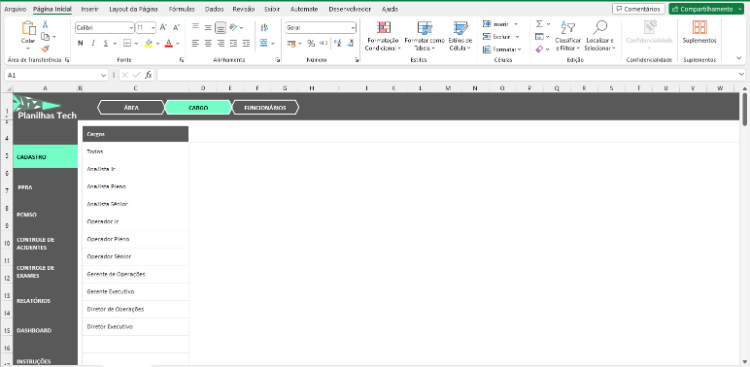Apply the yellow fill color

tap(149, 44)
